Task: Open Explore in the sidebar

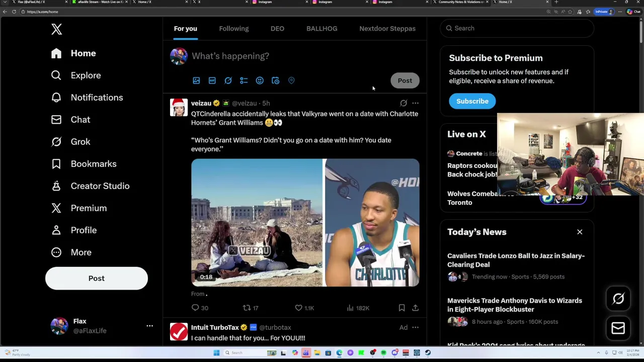Action: pos(76,75)
